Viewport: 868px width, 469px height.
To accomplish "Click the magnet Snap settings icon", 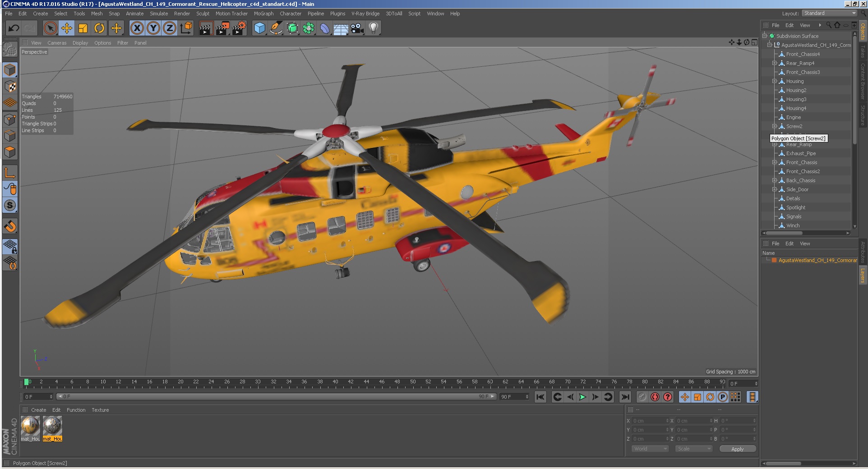I will 10,226.
